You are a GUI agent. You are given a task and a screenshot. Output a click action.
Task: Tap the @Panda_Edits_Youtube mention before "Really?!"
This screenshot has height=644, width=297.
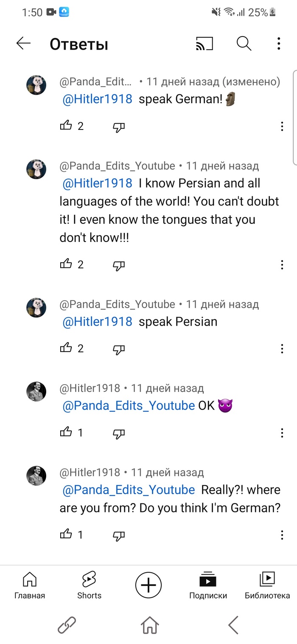(x=129, y=490)
